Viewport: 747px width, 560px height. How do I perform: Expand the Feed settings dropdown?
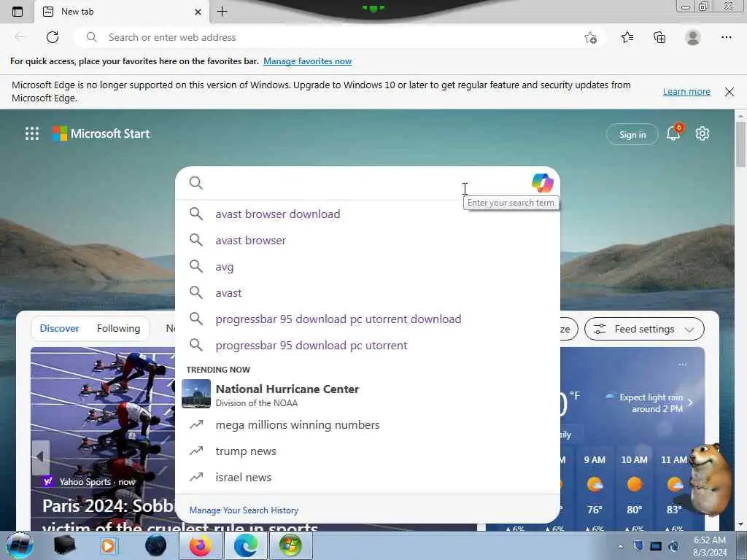pos(644,329)
